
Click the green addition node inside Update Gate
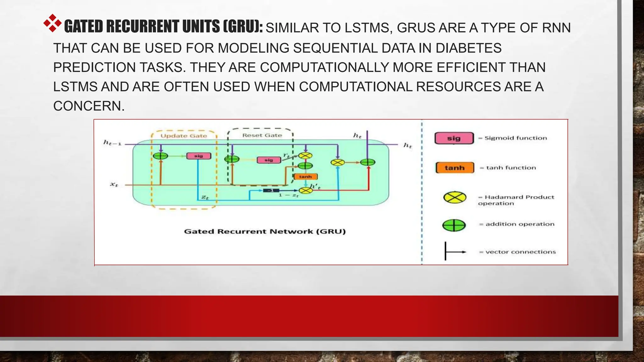(161, 156)
